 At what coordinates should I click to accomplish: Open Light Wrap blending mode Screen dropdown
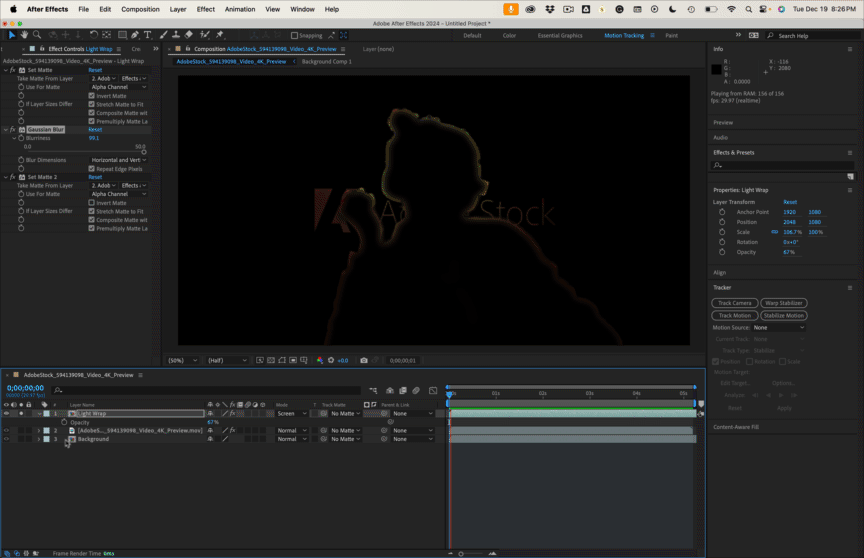[291, 414]
